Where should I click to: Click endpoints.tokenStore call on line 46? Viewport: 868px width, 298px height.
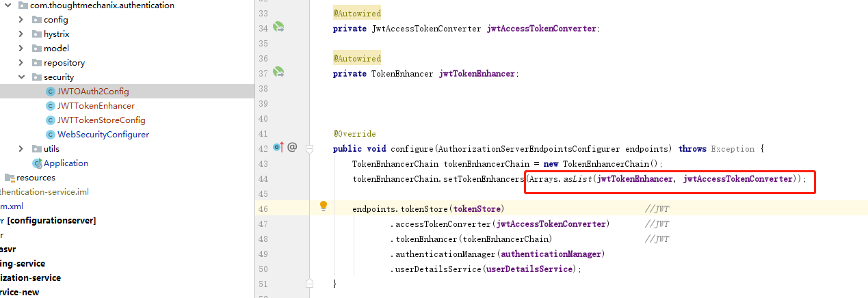point(428,208)
